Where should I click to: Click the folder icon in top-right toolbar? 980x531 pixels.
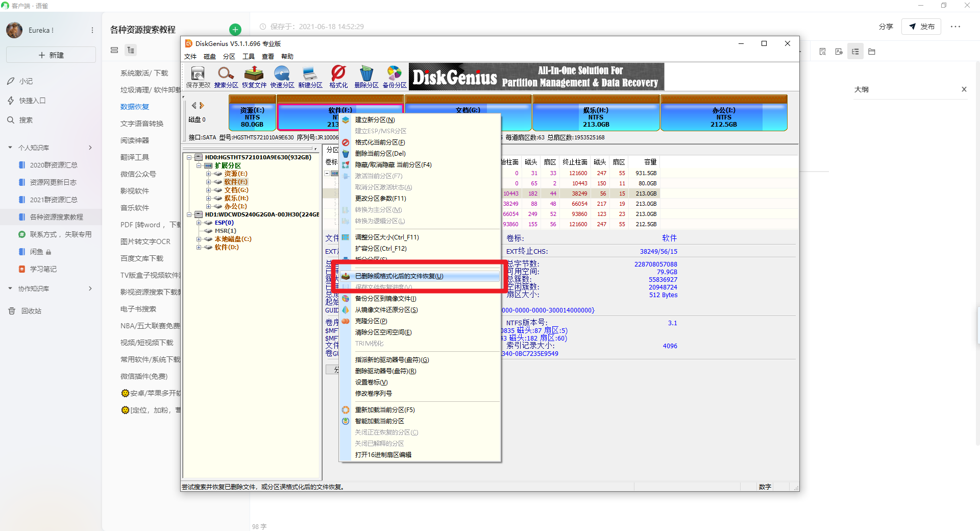(x=872, y=52)
